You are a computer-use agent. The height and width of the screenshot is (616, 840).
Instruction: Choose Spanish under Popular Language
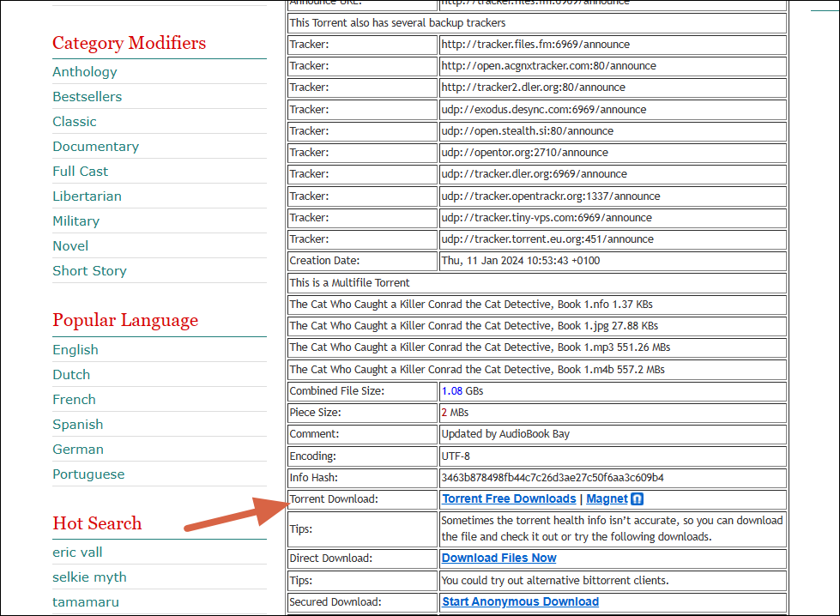tap(78, 424)
